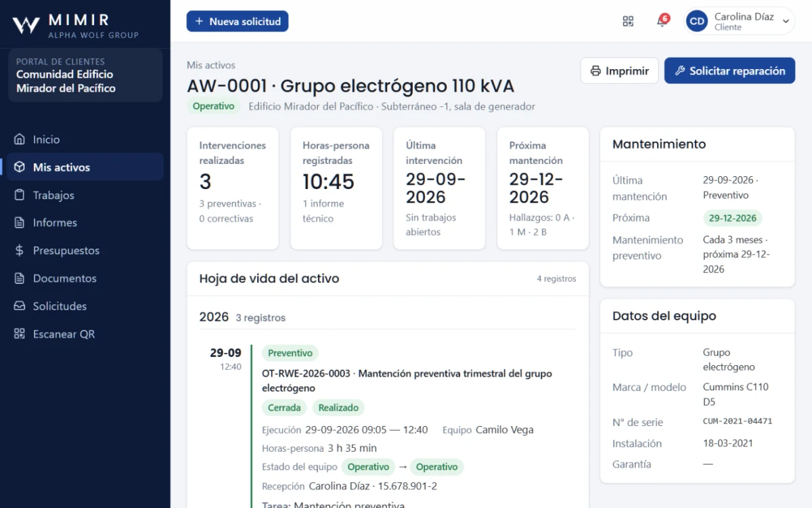Open Informes section
Viewport: 812px width, 508px height.
coord(85,223)
